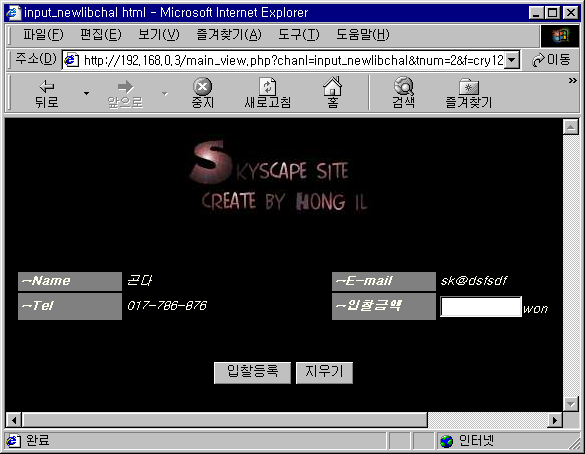This screenshot has height=454, width=585.
Task: Click the 입찰등록 submit button
Action: point(252,372)
